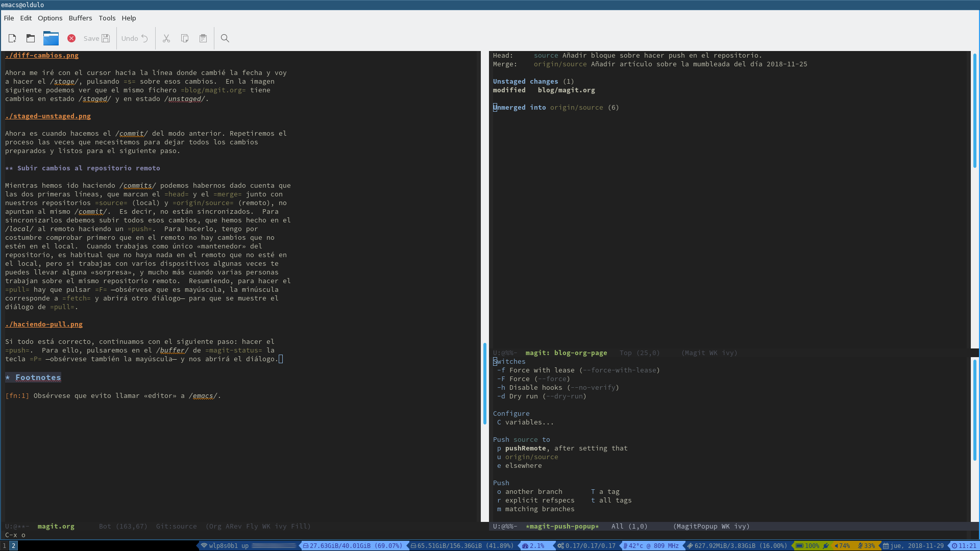Expand 'Unmerged into origin/source' section
Screen dimensions: 980x551
[556, 107]
